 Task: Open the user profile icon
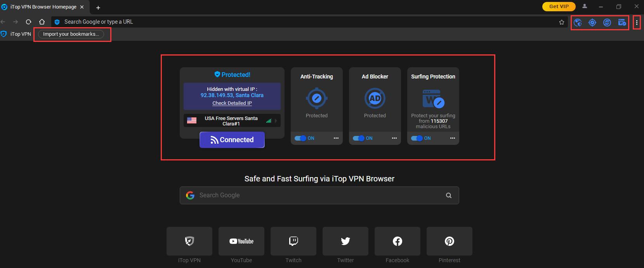point(585,6)
